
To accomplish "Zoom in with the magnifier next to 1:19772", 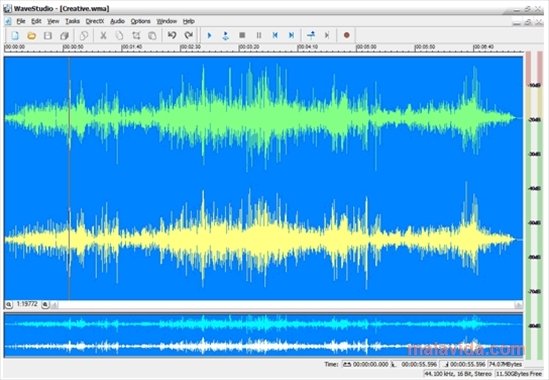I will pyautogui.click(x=45, y=305).
